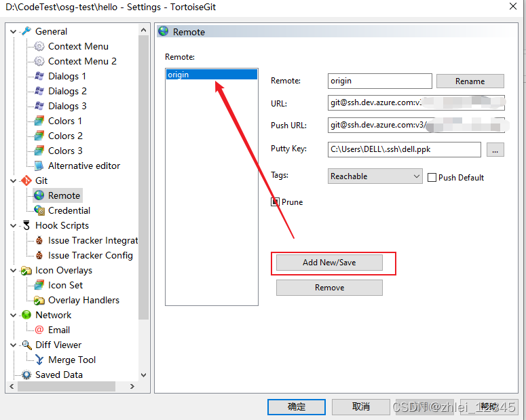Click the Context Menu gear icon

(x=39, y=46)
